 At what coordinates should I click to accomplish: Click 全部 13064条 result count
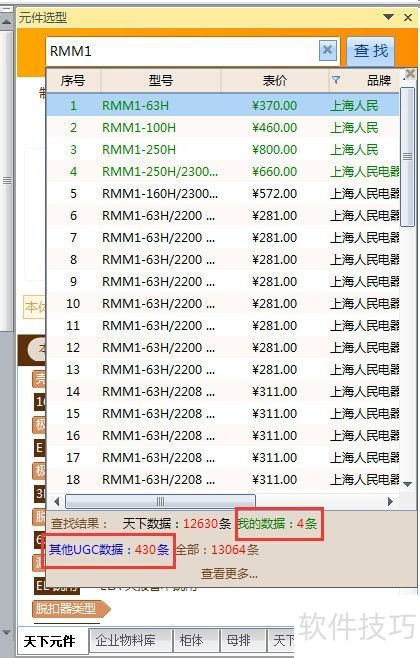217,549
